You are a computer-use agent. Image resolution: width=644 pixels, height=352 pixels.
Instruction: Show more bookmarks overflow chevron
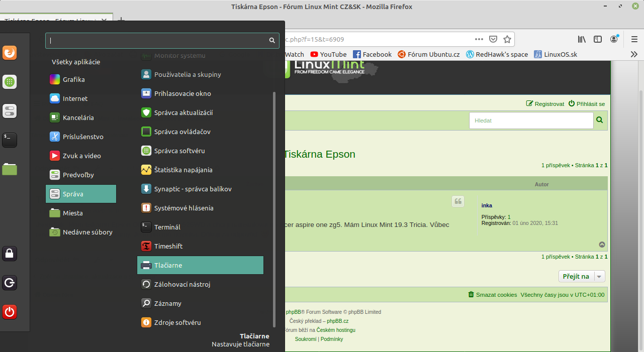pyautogui.click(x=634, y=54)
